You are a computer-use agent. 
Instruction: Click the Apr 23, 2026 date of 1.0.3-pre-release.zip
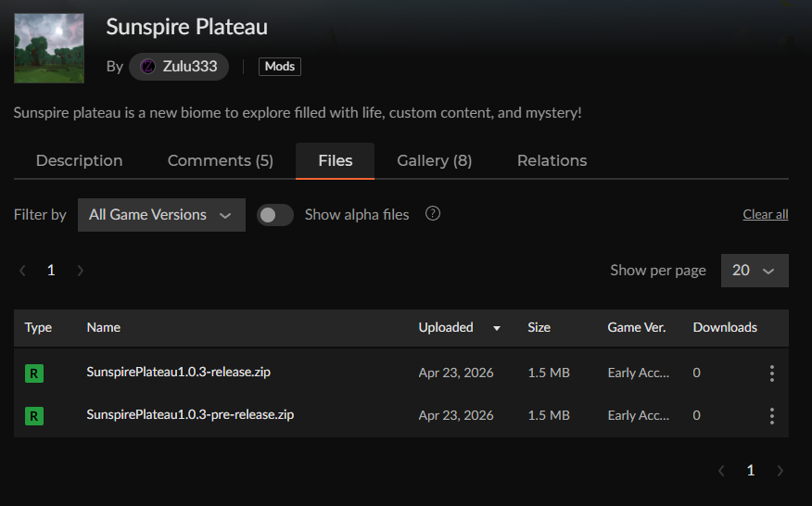(x=456, y=415)
